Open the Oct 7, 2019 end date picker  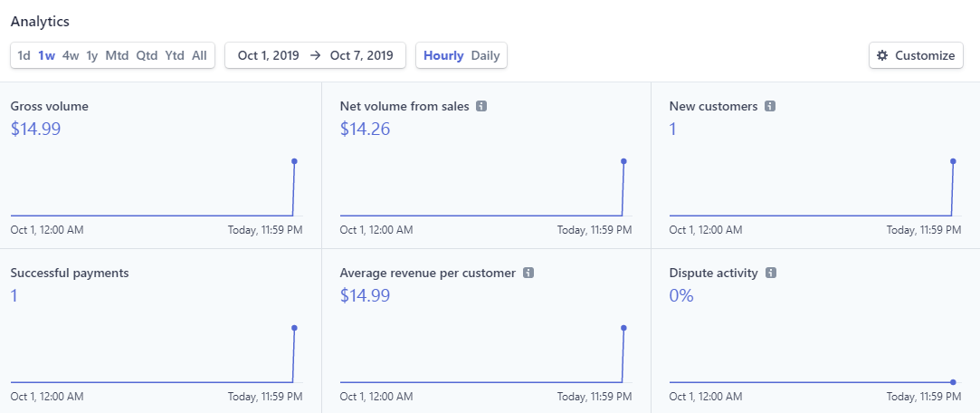pyautogui.click(x=362, y=55)
